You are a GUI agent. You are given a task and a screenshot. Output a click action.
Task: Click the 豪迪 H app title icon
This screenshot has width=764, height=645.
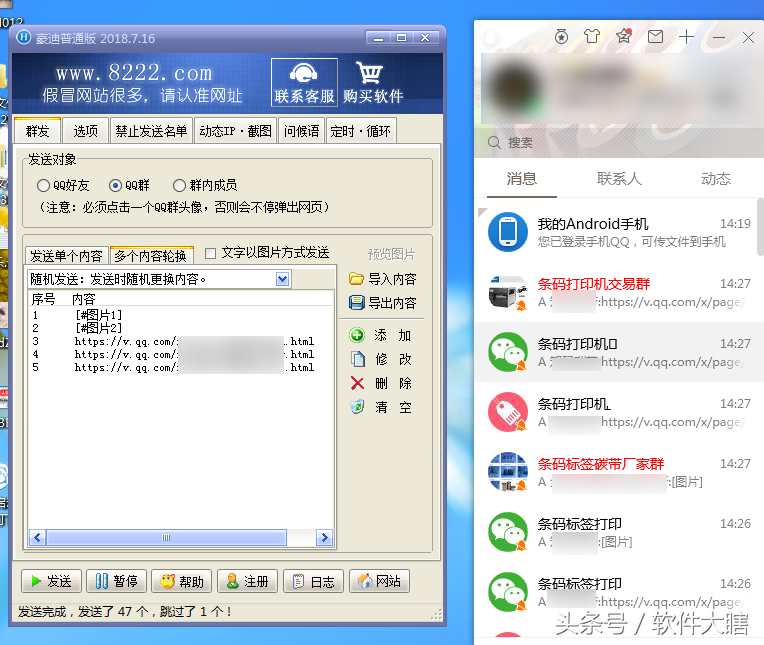24,37
